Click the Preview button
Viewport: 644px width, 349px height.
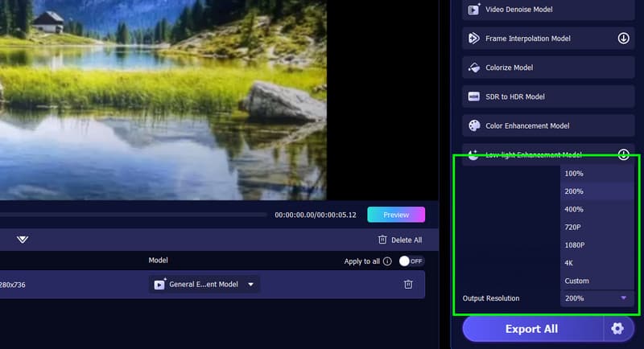pyautogui.click(x=395, y=215)
